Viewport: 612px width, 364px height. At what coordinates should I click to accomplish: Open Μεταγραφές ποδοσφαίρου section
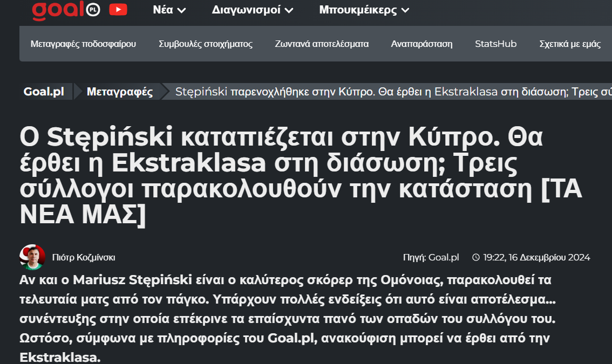click(x=83, y=44)
